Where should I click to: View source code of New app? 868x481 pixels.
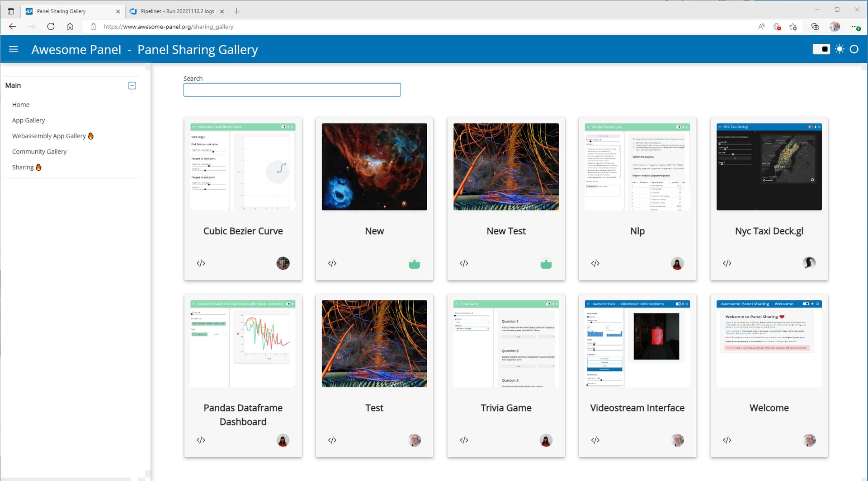(332, 263)
